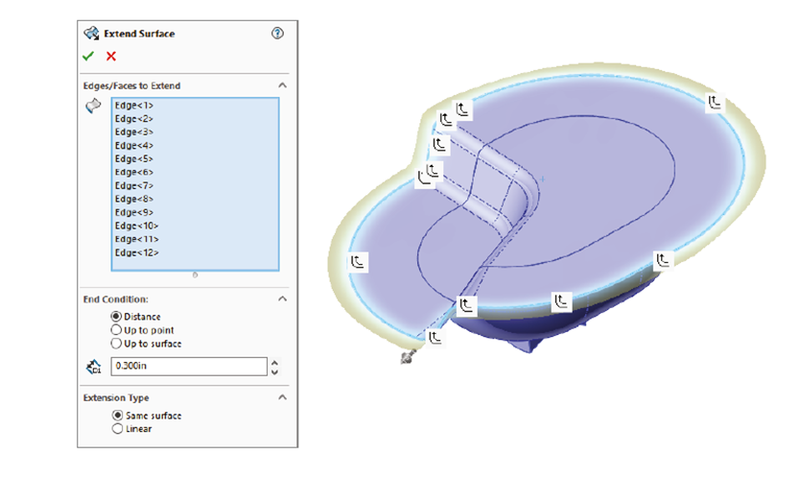Click the 0.300in distance input field
Viewport: 800px width, 478px height.
pos(189,366)
